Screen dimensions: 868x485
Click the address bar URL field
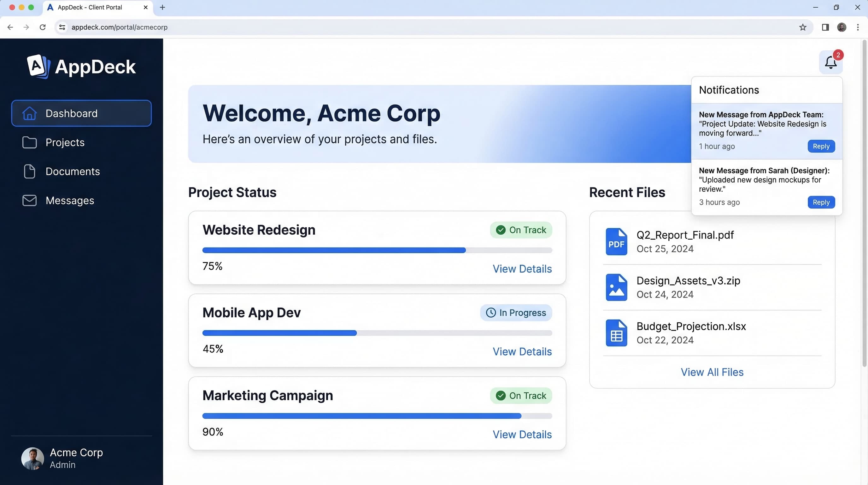[120, 27]
